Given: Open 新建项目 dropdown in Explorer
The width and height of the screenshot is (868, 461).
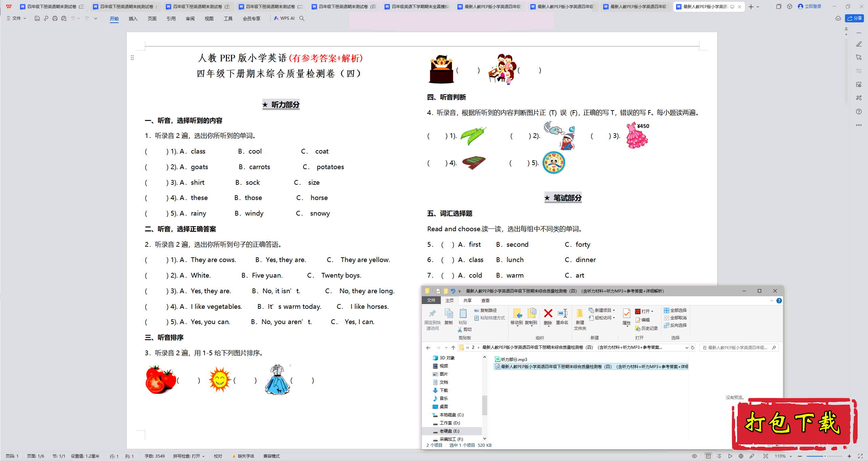Looking at the screenshot, I should click(602, 310).
